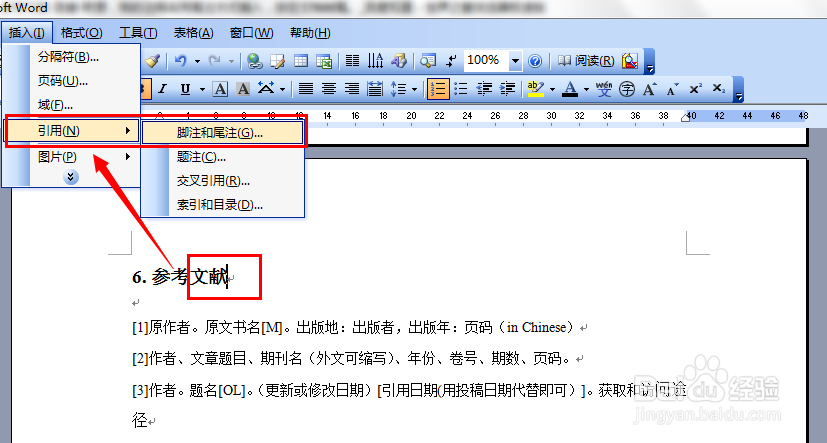Open the 工具(T) menu
The image size is (827, 443).
point(138,33)
